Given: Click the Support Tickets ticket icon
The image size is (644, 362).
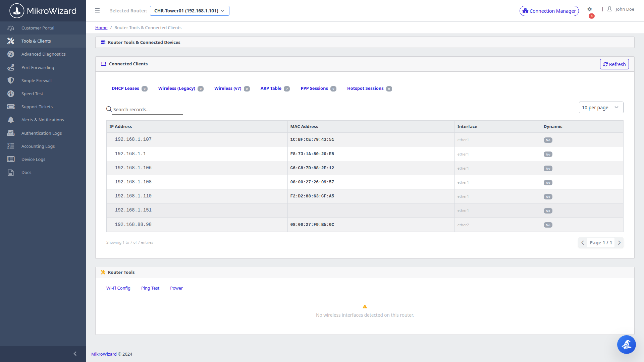Looking at the screenshot, I should (x=11, y=107).
